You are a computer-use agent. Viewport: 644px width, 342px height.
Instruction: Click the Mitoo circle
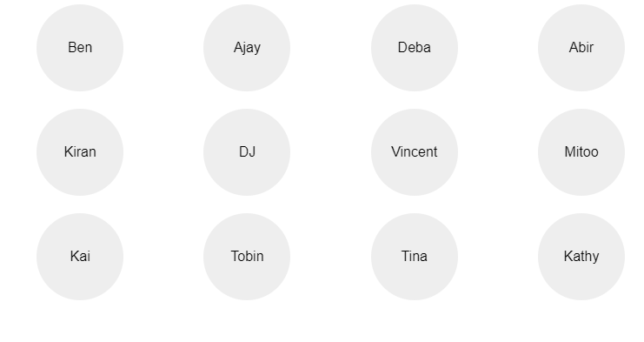click(x=581, y=152)
